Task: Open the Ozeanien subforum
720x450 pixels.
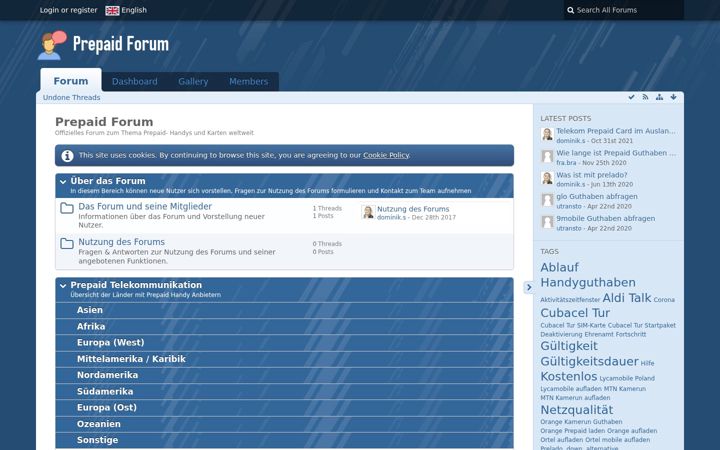Action: click(x=99, y=424)
